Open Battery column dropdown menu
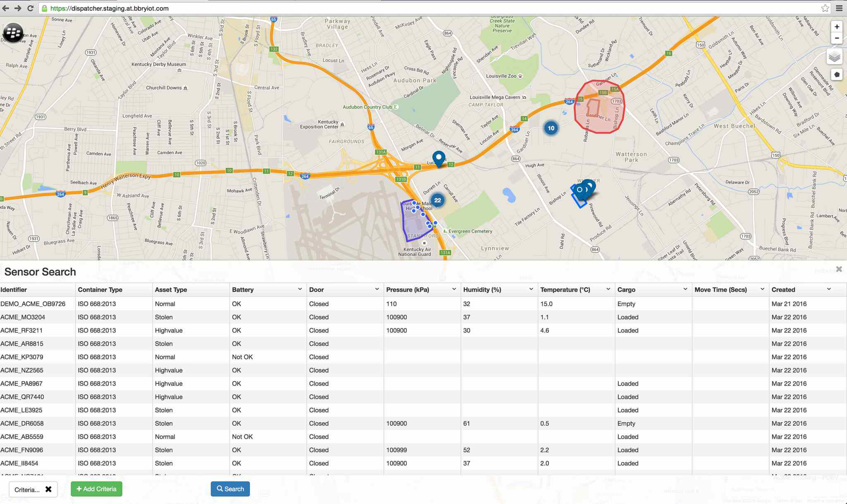Viewport: 847px width, 504px height. pyautogui.click(x=300, y=289)
